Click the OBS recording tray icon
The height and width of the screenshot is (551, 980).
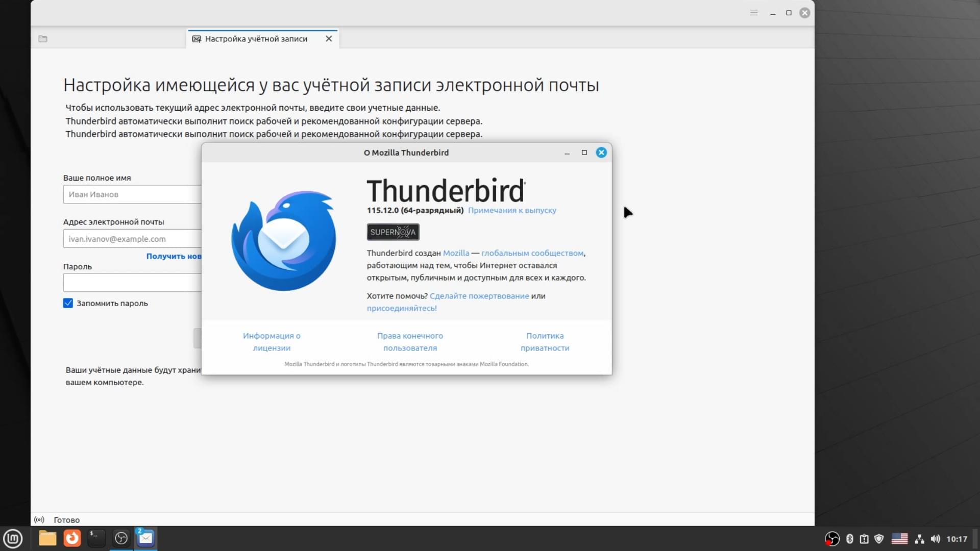coord(832,539)
